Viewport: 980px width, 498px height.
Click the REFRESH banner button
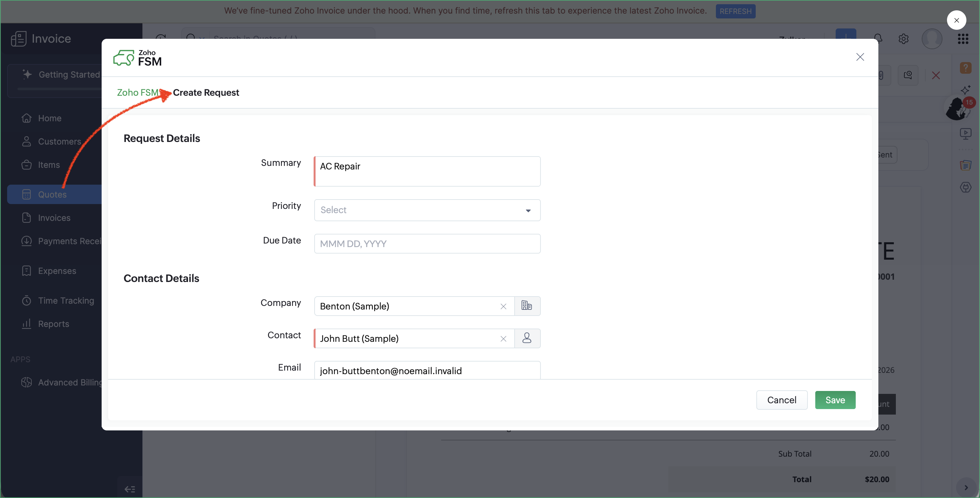[735, 11]
